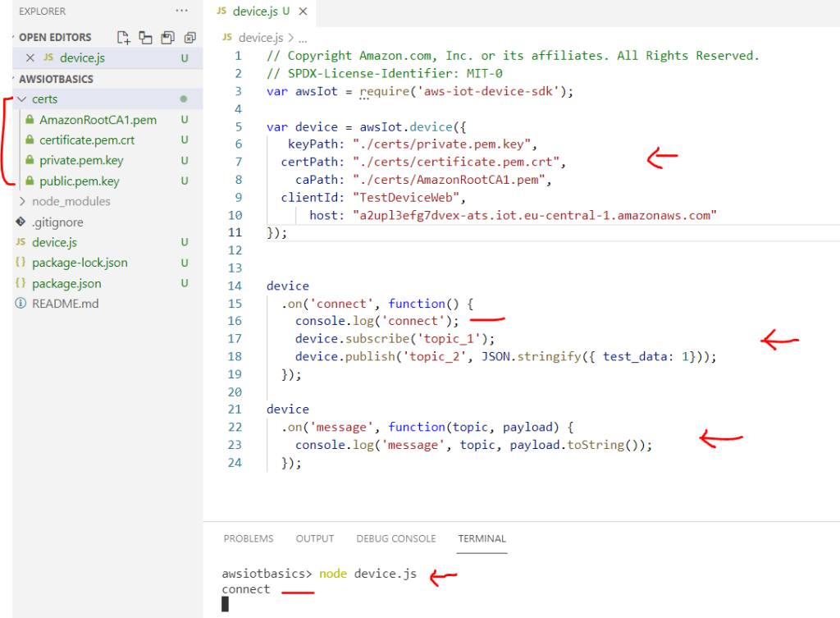
Task: Click the Close All Editors icon
Action: point(190,37)
